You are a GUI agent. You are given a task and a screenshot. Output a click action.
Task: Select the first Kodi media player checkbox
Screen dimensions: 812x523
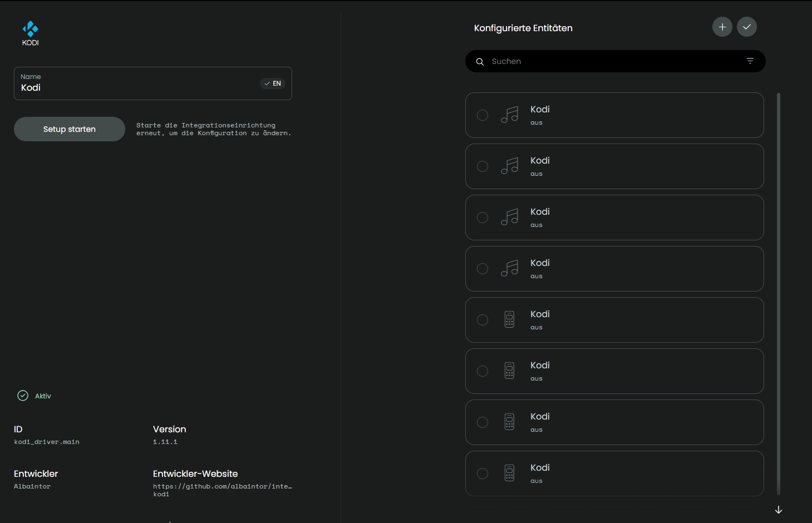pyautogui.click(x=483, y=115)
